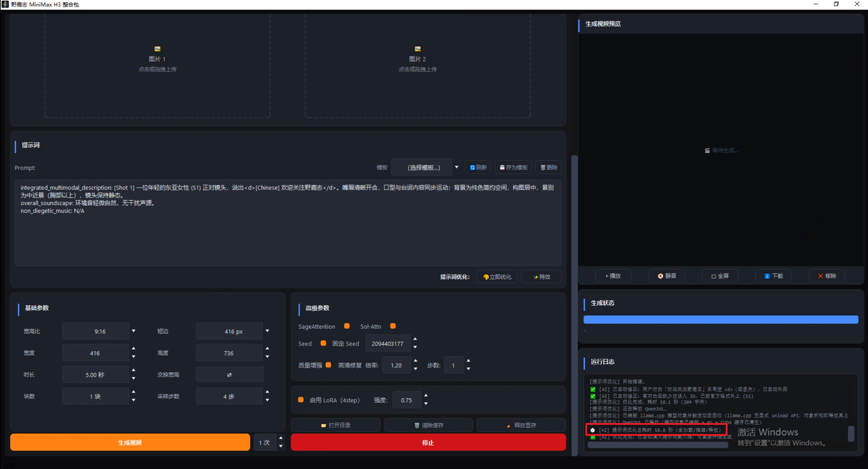Enter fullscreen with 全屏
The height and width of the screenshot is (469, 868).
pyautogui.click(x=720, y=276)
